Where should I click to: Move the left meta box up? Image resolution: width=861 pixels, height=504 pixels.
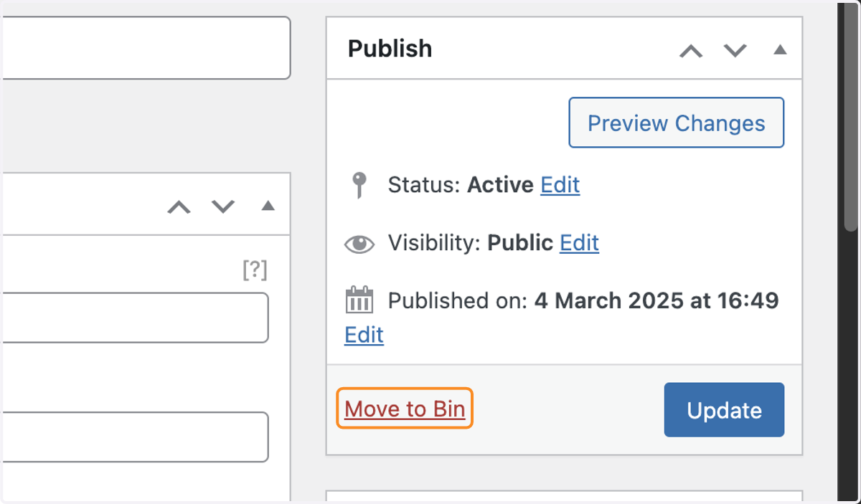tap(179, 207)
